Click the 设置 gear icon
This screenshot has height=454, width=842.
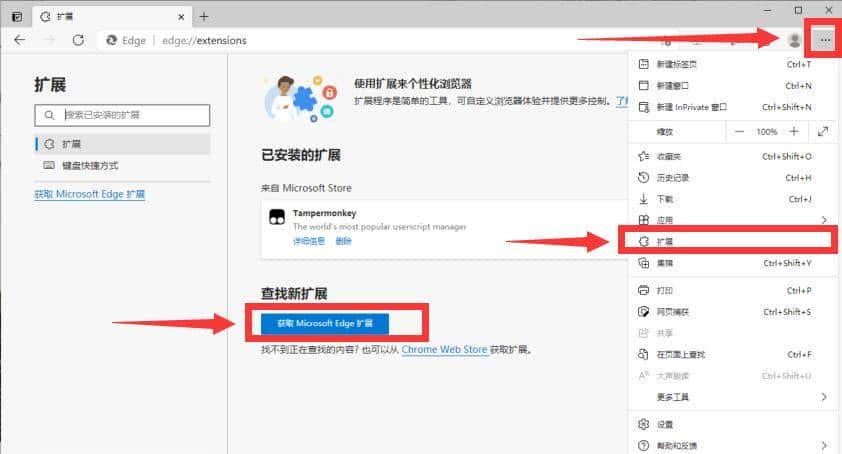click(643, 424)
